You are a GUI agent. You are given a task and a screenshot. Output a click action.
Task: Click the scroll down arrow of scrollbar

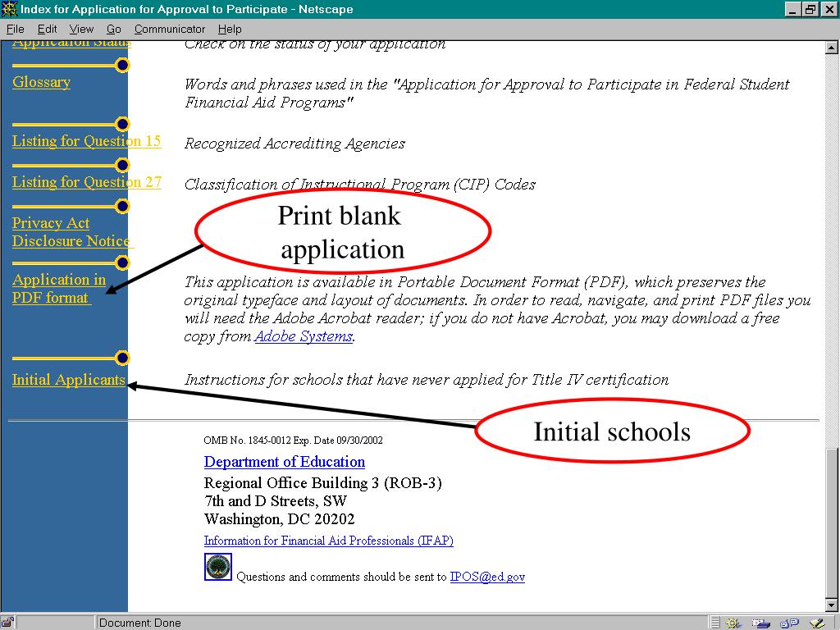coord(832,605)
